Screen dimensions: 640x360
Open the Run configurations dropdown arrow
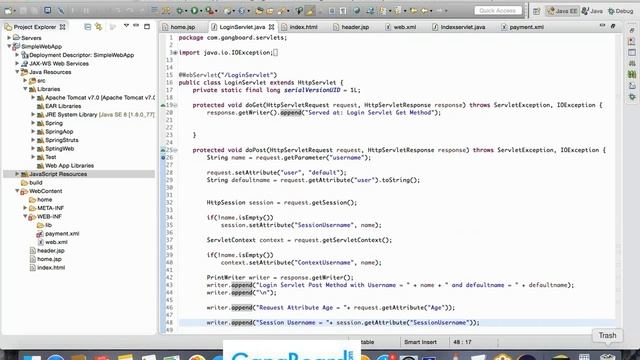tap(201, 11)
